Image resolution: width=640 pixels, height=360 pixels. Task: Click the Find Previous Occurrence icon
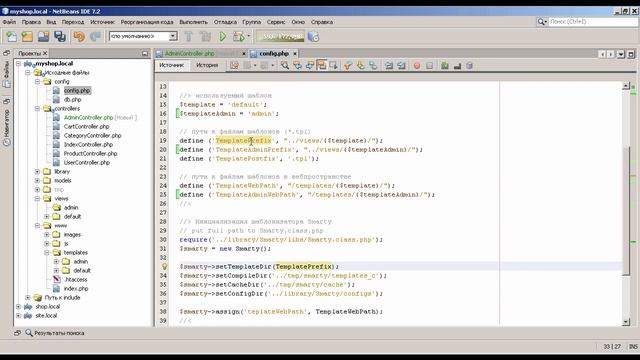(x=297, y=65)
